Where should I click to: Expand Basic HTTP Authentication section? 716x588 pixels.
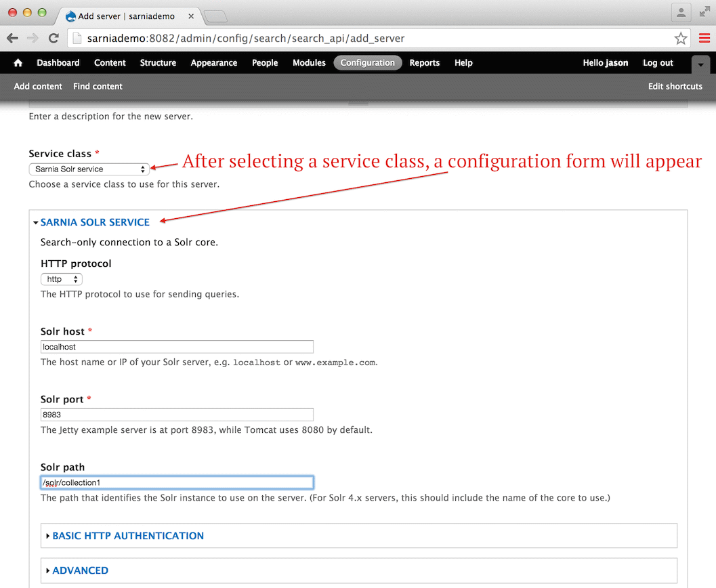click(x=127, y=536)
